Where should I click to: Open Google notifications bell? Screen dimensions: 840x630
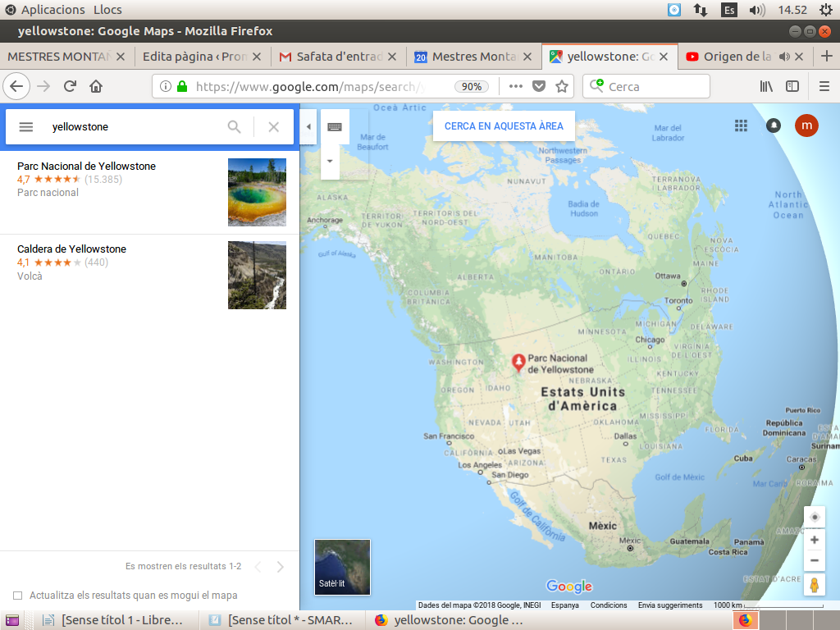[x=773, y=126]
